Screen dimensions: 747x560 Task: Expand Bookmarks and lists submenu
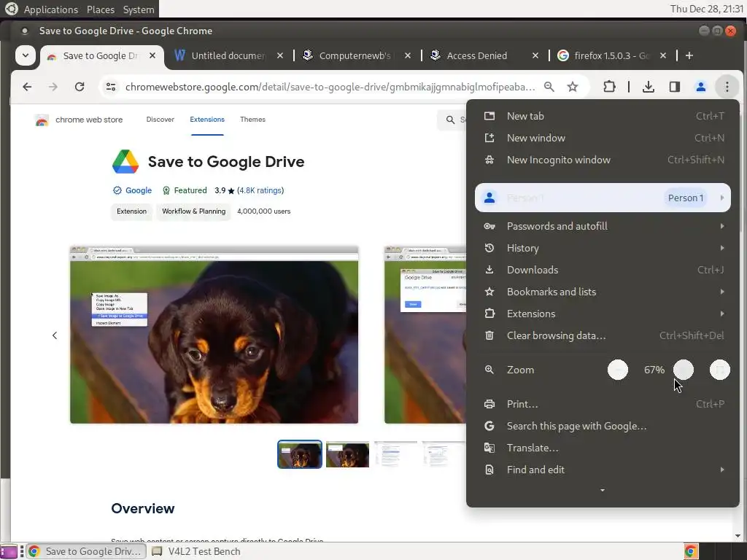click(603, 292)
